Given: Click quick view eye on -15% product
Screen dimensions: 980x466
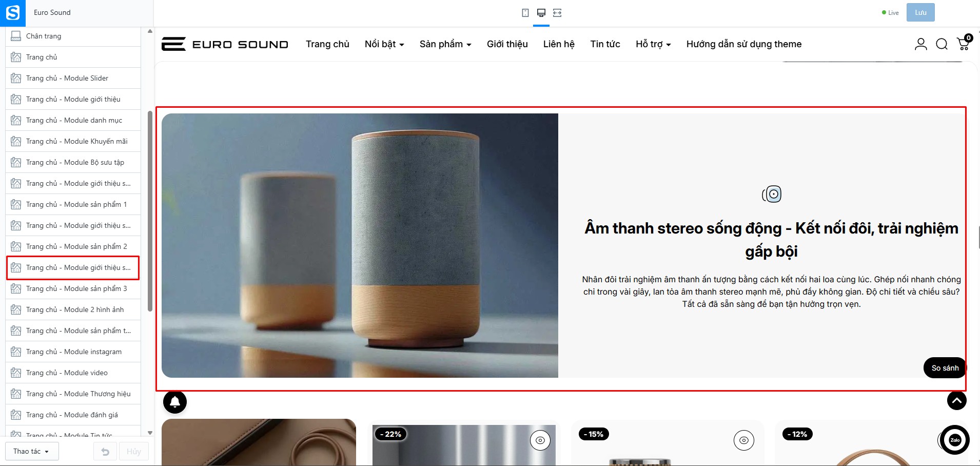Looking at the screenshot, I should tap(744, 440).
